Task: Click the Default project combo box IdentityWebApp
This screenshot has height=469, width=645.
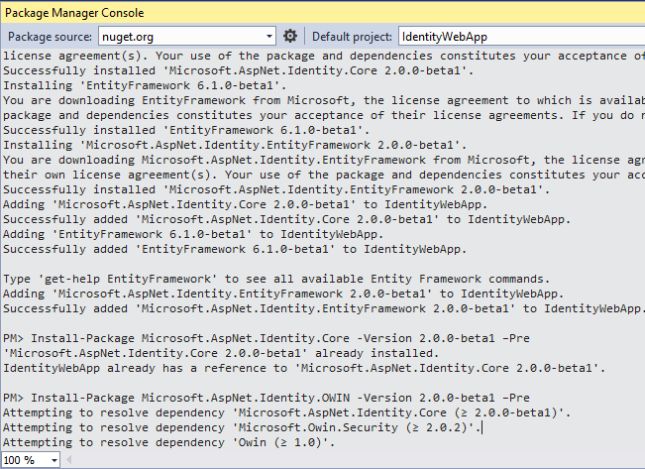Action: tap(521, 37)
